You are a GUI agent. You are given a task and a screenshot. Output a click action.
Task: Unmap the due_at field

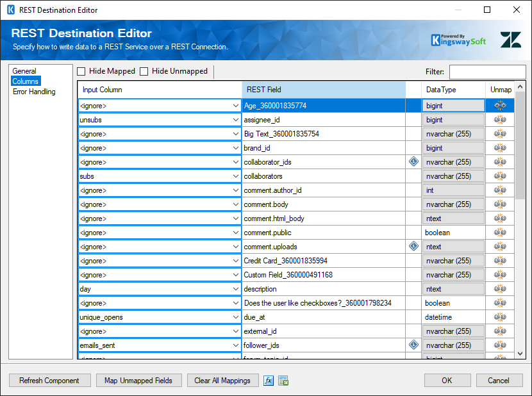(x=500, y=317)
